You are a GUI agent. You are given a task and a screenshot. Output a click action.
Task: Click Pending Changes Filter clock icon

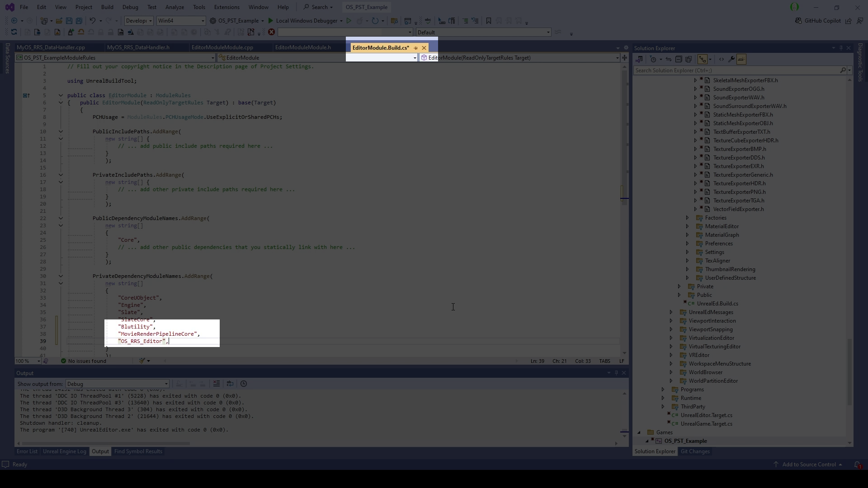pos(653,59)
